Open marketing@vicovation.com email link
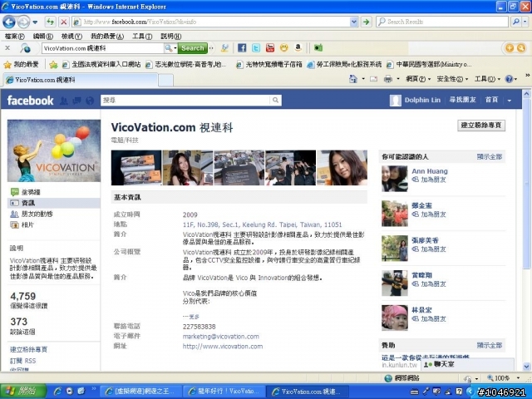The width and height of the screenshot is (532, 399). [220, 337]
